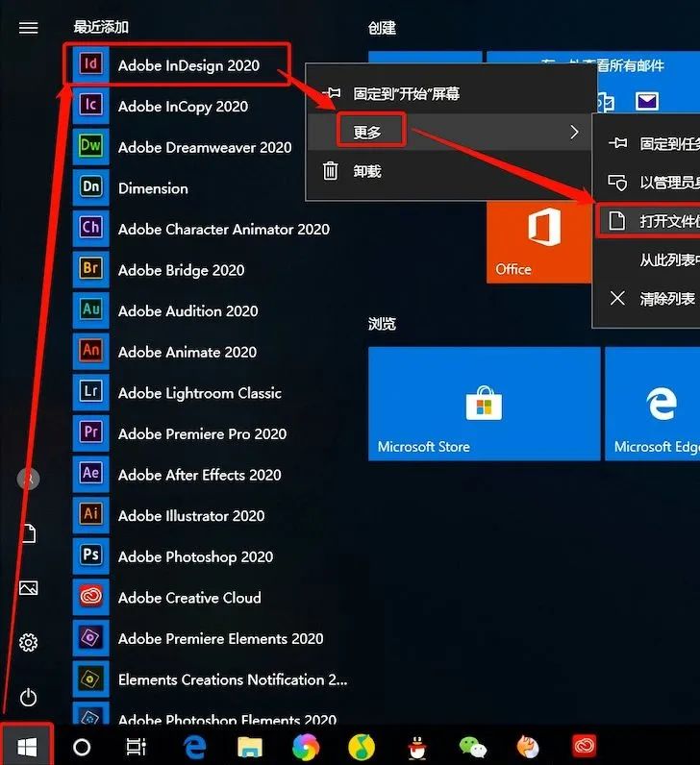Click the 浏览 tile group header
Viewport: 700px width, 765px height.
point(382,324)
